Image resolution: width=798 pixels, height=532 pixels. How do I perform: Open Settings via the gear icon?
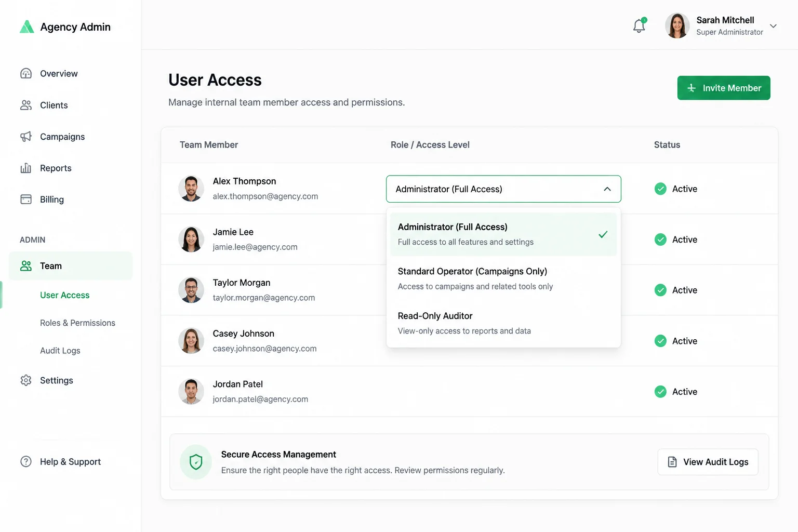[x=26, y=380]
